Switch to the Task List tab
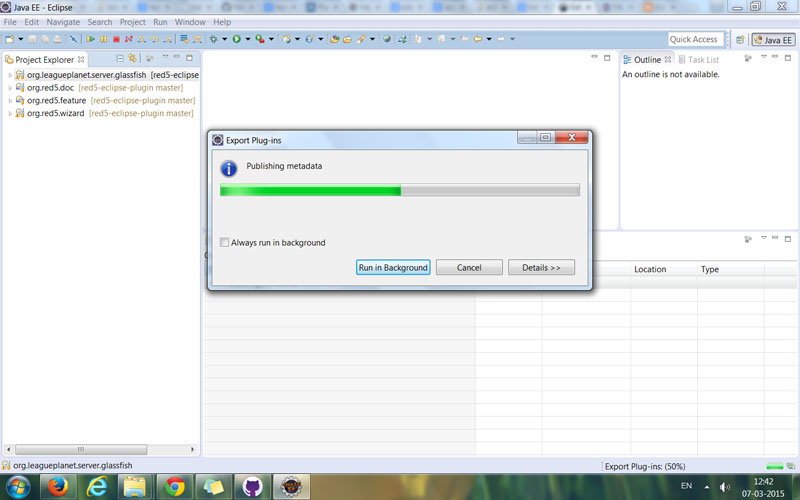This screenshot has height=500, width=800. click(x=703, y=60)
